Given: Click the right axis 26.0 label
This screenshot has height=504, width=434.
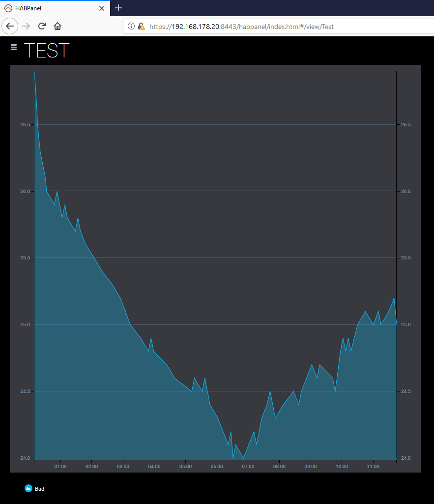Looking at the screenshot, I should pyautogui.click(x=405, y=191).
